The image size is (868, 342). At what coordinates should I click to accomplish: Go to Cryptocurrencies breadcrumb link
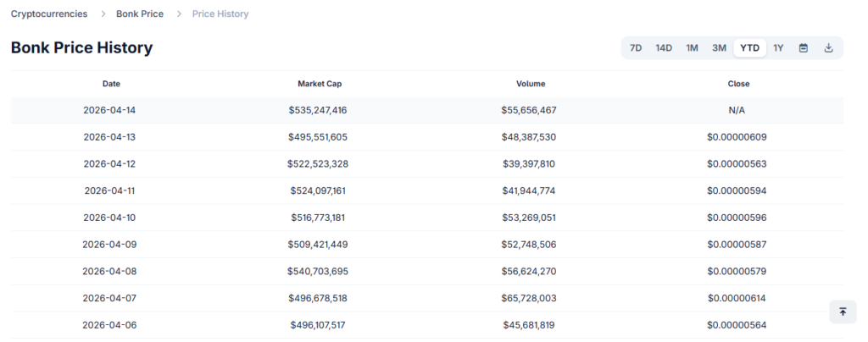coord(50,14)
